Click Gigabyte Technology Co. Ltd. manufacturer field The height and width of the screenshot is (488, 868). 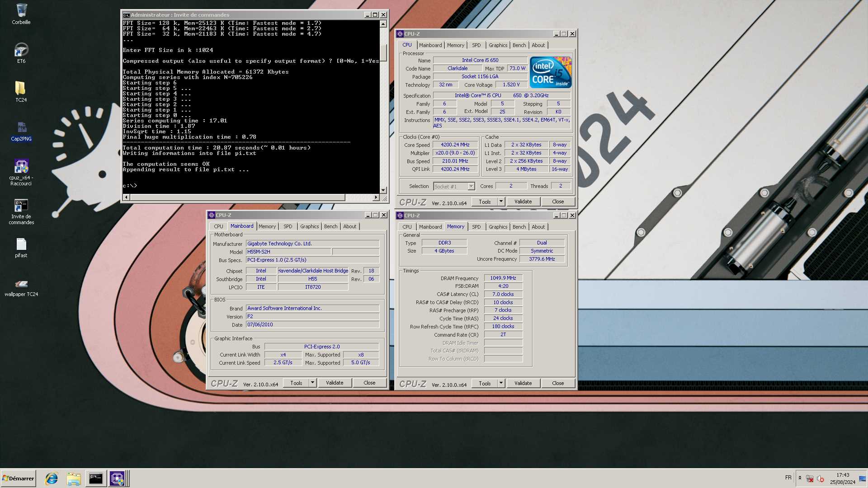point(312,244)
